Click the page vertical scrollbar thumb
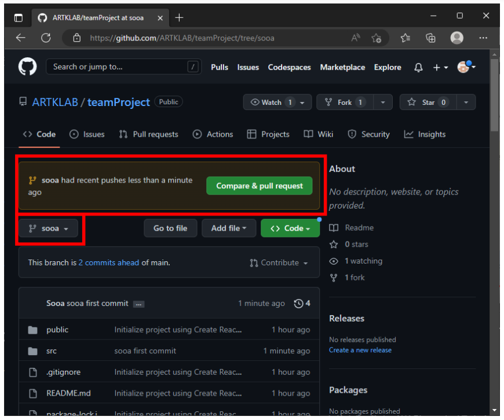The image size is (504, 420). [494, 95]
